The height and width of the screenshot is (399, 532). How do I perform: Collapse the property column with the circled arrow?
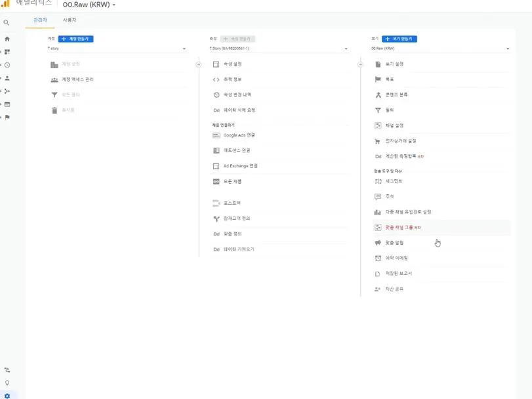pyautogui.click(x=360, y=64)
